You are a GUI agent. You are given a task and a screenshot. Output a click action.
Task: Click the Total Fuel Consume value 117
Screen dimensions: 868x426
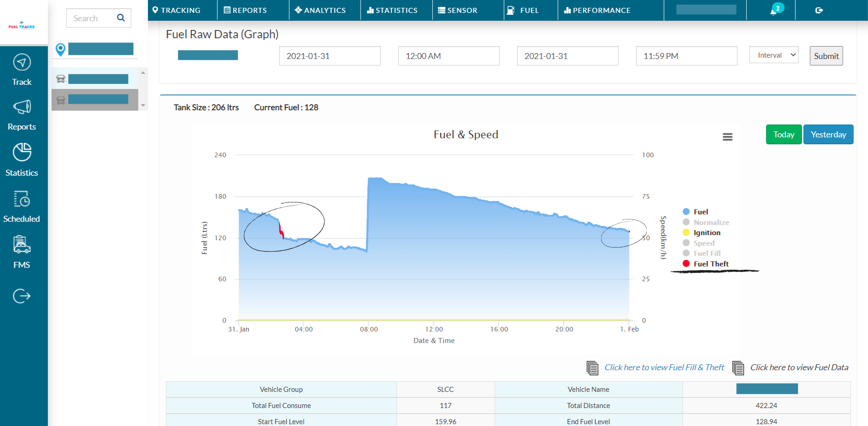click(445, 406)
